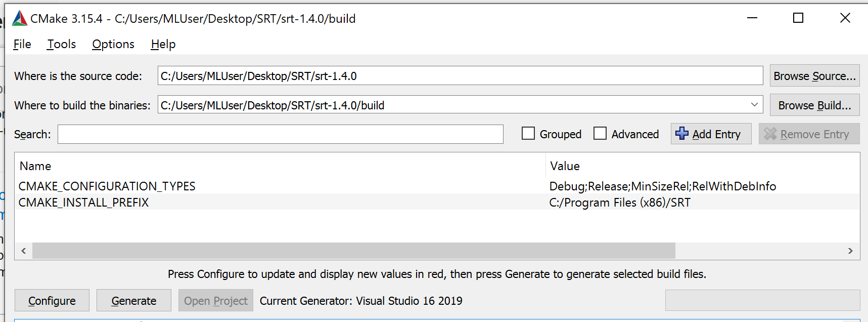868x322 pixels.
Task: Click the value C:/Program Files (x86)/SRT
Action: [x=620, y=203]
